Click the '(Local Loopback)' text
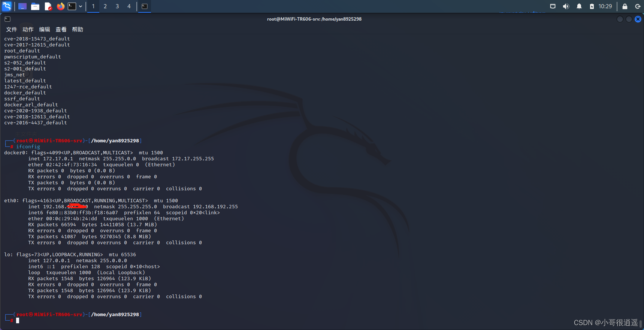The image size is (644, 330). click(121, 273)
